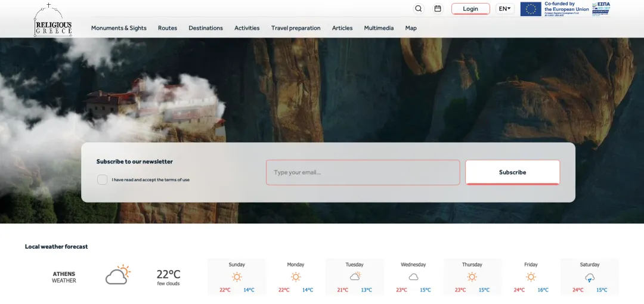Click Wednesday's cloudy weather icon
Image resolution: width=644 pixels, height=304 pixels.
(413, 277)
